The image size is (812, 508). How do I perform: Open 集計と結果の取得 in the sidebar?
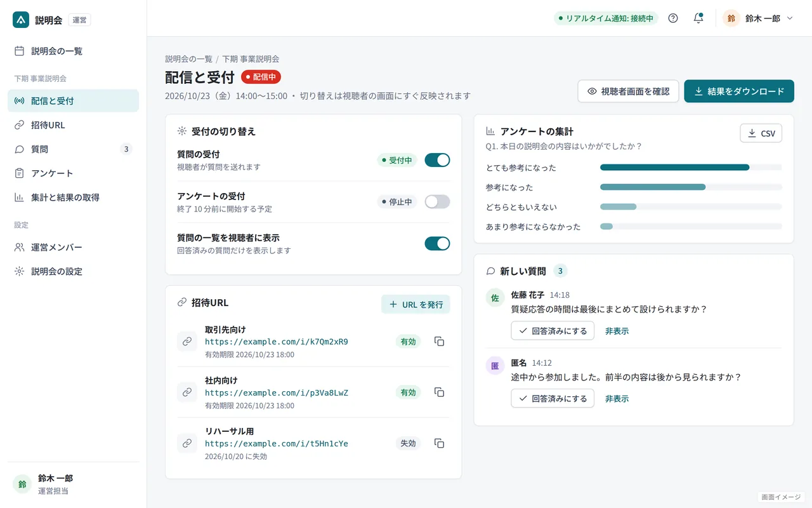(73, 197)
